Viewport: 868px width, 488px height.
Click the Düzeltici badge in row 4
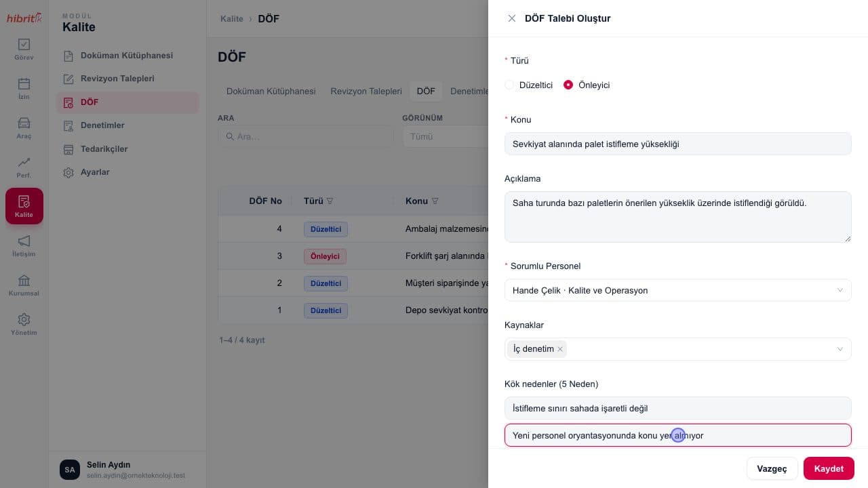325,229
